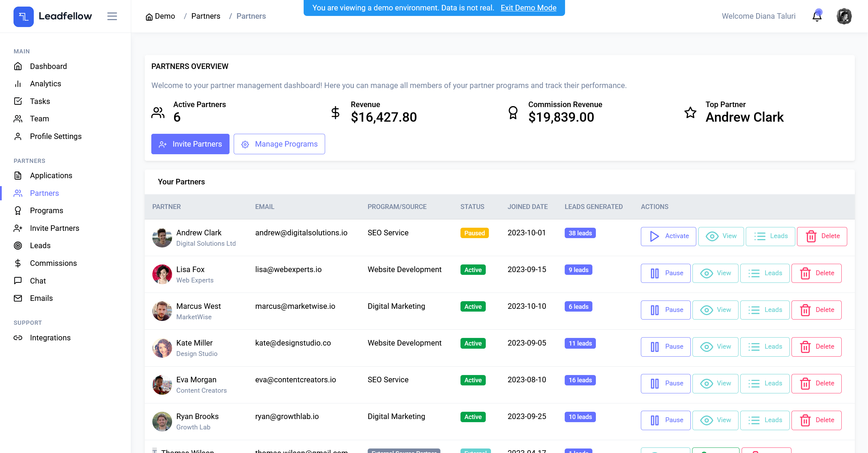This screenshot has width=868, height=453.
Task: Open Commissions in the sidebar
Action: 53,263
